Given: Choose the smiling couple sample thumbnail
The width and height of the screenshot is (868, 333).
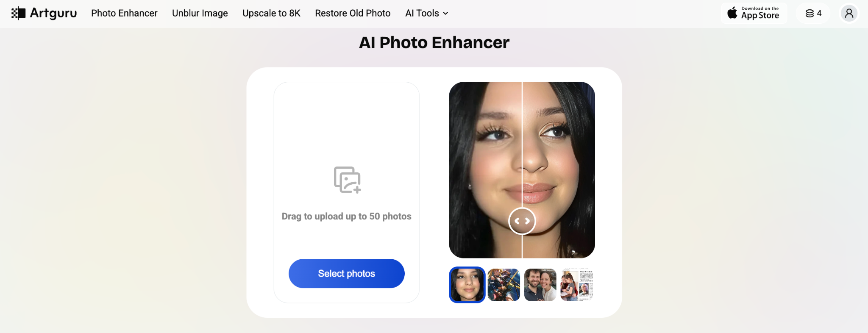Looking at the screenshot, I should click(x=540, y=285).
